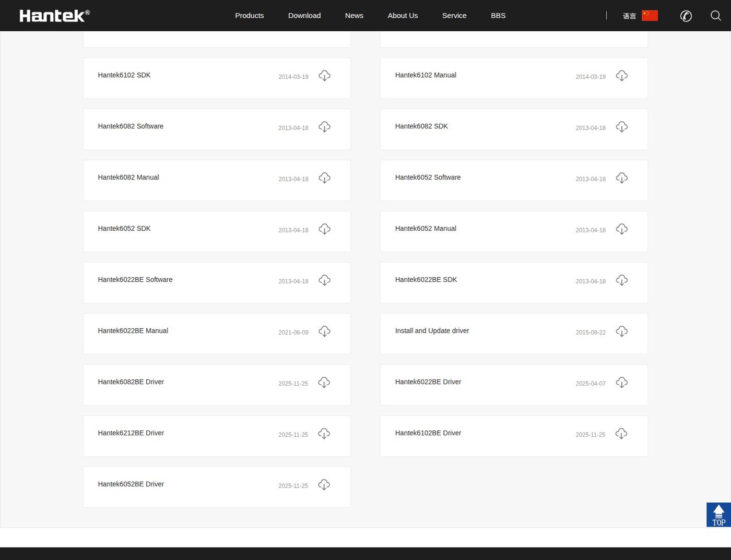Click the 2021-06-09 date on Hantek6022BE Manual

(x=293, y=332)
